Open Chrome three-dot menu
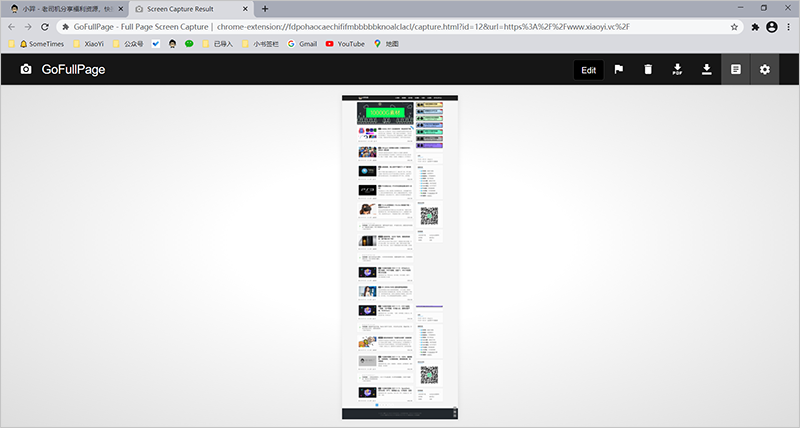800x428 pixels. 789,27
